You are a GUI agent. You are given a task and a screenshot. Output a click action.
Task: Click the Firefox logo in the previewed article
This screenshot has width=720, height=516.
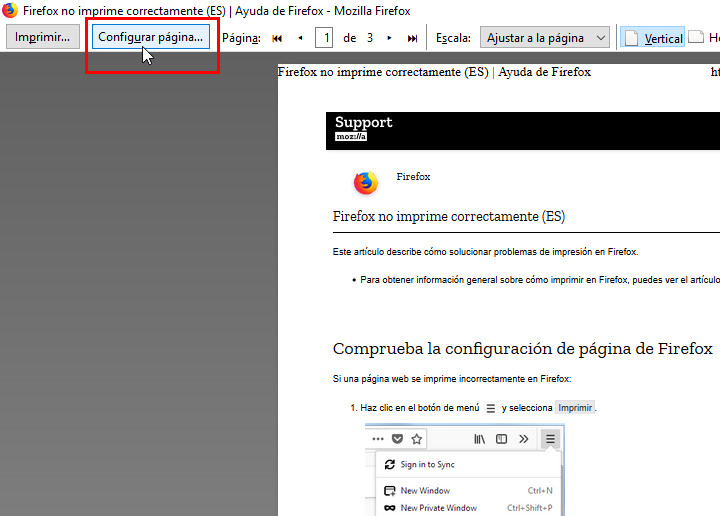click(x=366, y=183)
